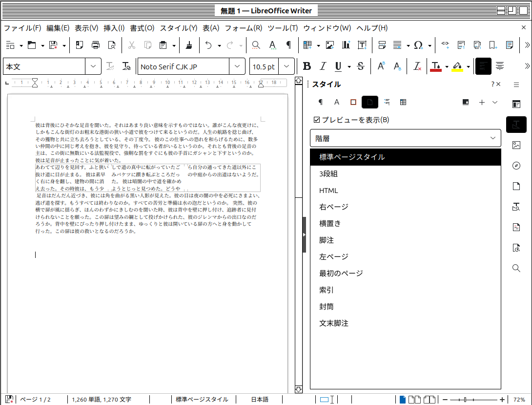Open font name dropdown arrow
This screenshot has height=405, width=532.
pyautogui.click(x=237, y=66)
